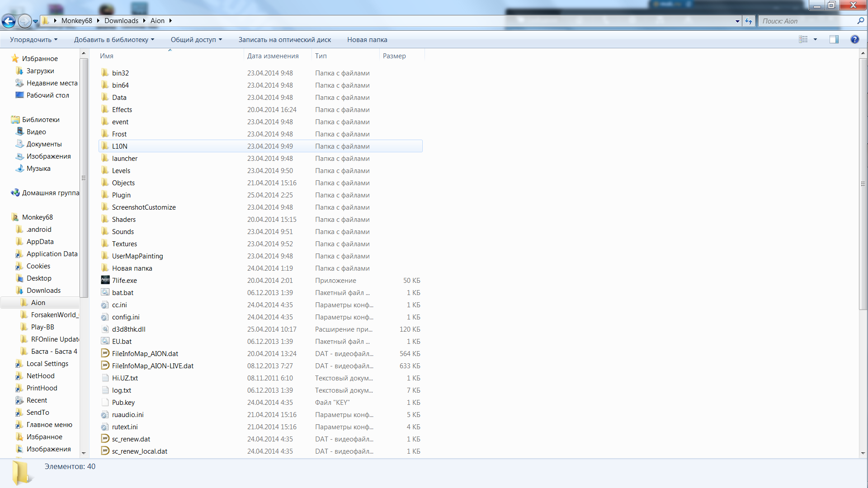Select the Hi.UZ.txt text file icon

click(x=105, y=378)
